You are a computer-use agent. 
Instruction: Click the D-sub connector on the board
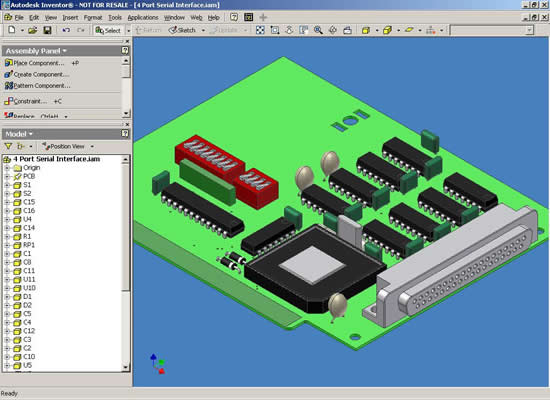452,266
